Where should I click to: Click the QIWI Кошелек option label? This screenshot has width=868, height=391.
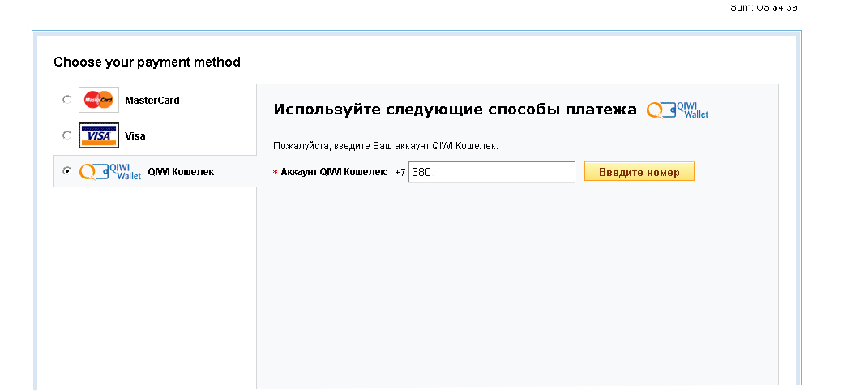click(181, 172)
